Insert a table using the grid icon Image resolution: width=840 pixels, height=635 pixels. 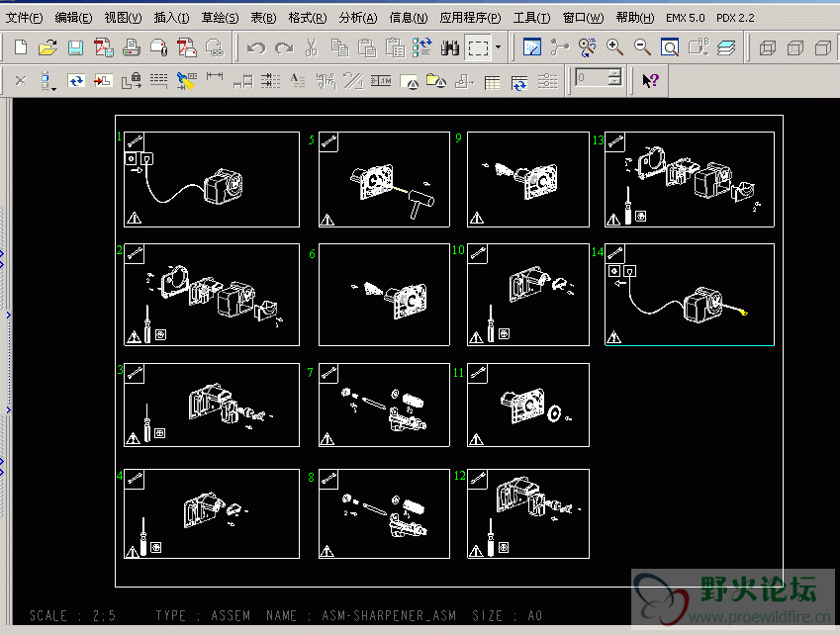coord(492,82)
